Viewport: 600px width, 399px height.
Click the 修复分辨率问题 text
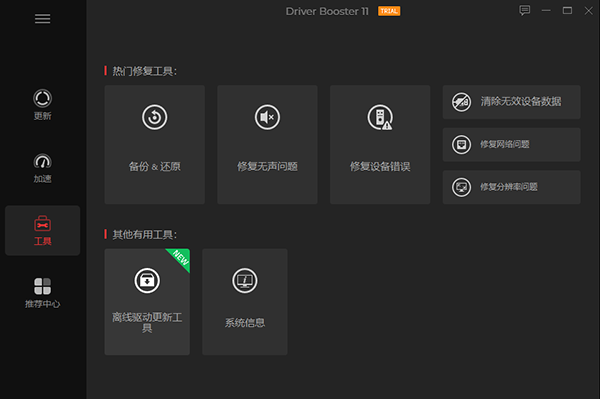tap(509, 187)
